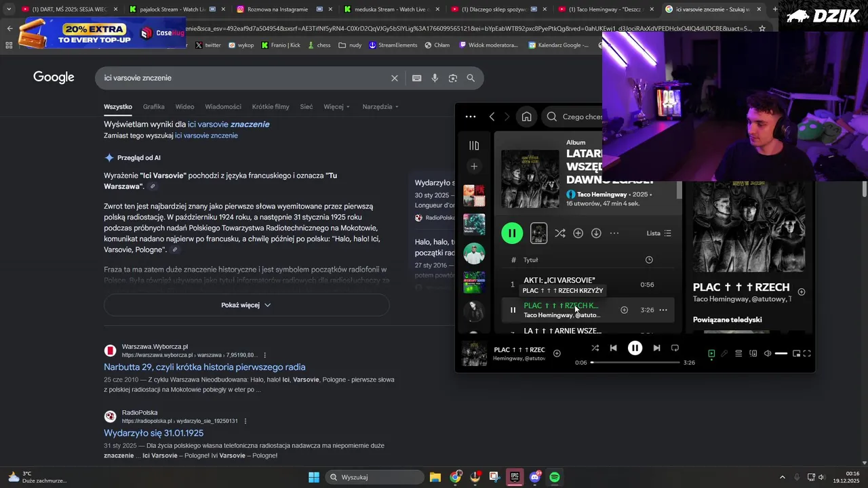The height and width of the screenshot is (488, 868).
Task: Open Discord from the Windows taskbar
Action: (x=535, y=477)
